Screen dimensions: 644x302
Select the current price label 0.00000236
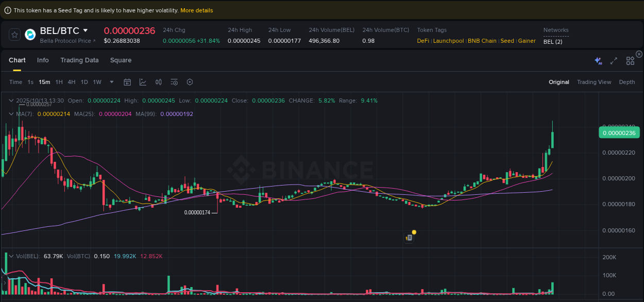pyautogui.click(x=619, y=132)
